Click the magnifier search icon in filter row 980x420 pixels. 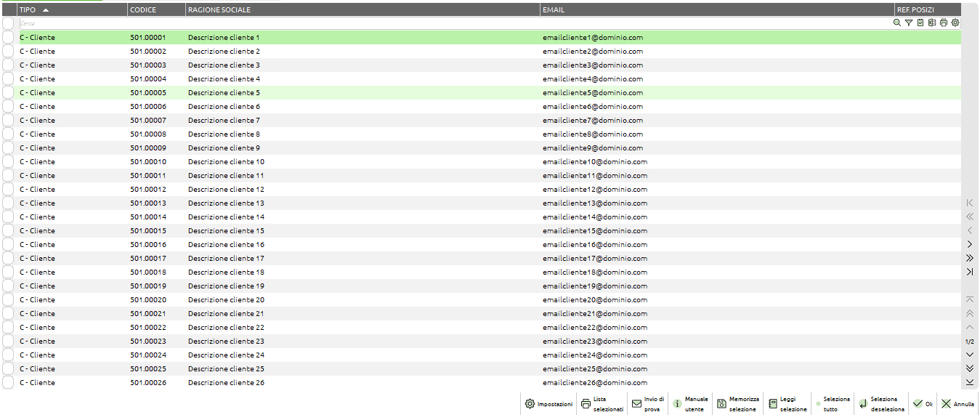click(897, 23)
